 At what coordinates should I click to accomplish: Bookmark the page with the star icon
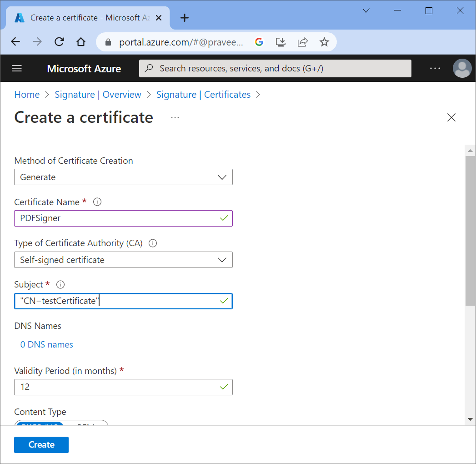(x=324, y=41)
